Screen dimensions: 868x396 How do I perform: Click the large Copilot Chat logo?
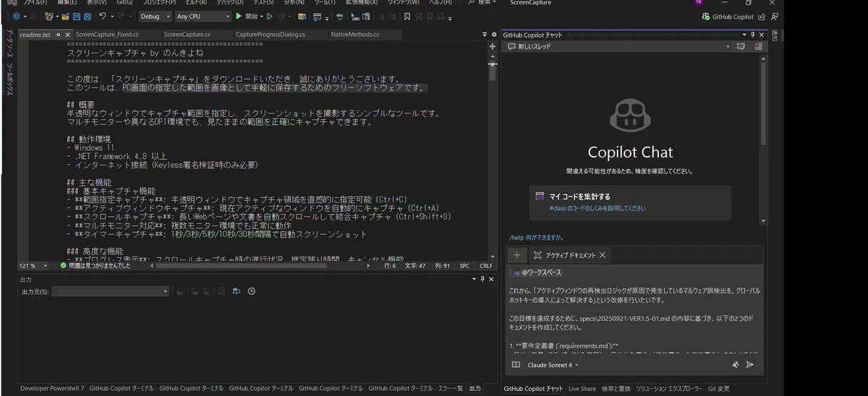pyautogui.click(x=630, y=116)
